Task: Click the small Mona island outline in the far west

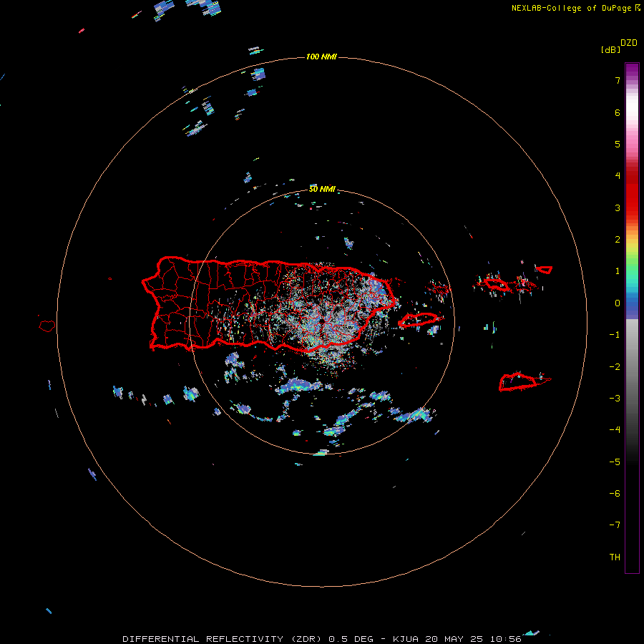Action: 47,326
